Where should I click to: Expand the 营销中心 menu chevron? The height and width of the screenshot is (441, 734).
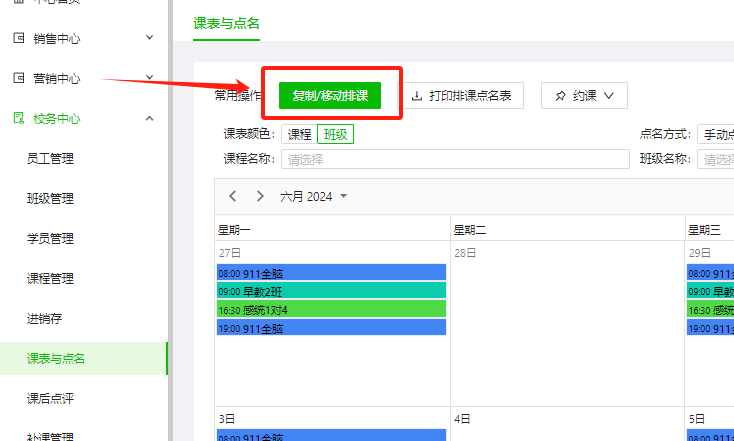click(149, 79)
